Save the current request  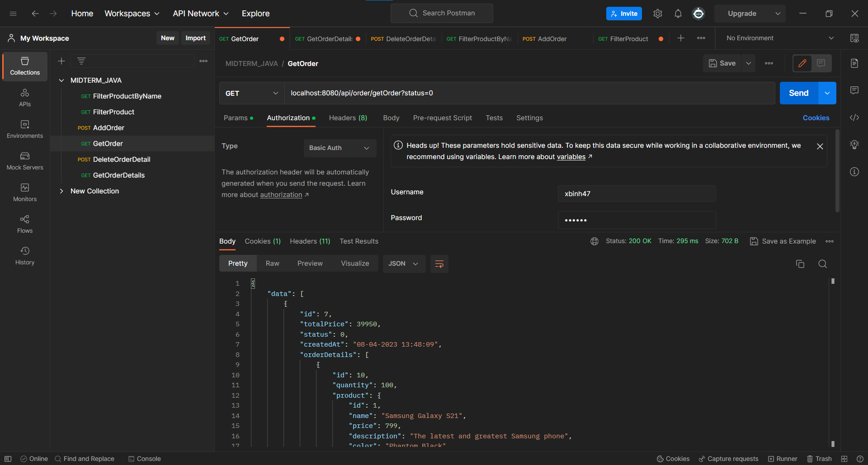[x=722, y=63]
